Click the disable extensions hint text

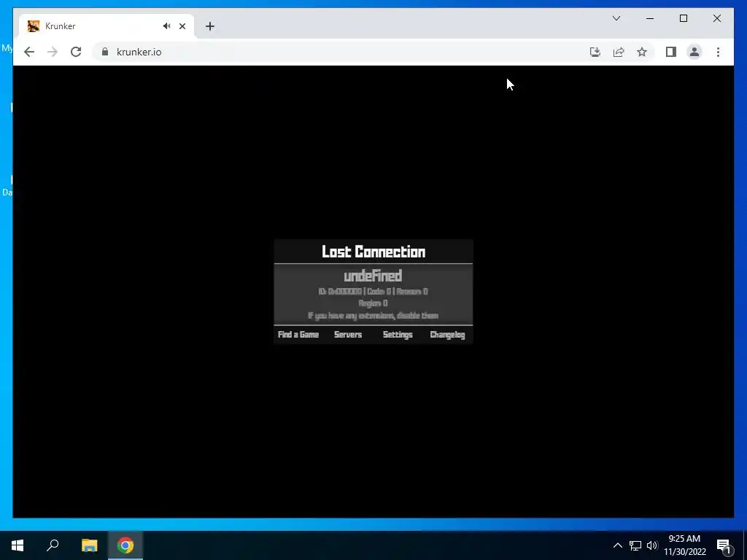pos(373,316)
